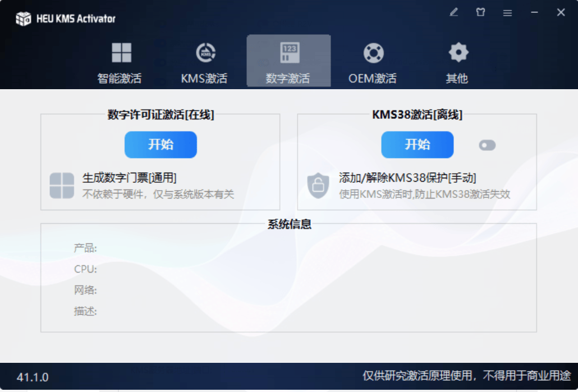Image resolution: width=578 pixels, height=392 pixels.
Task: Click the 网络: label
Action: click(x=85, y=290)
